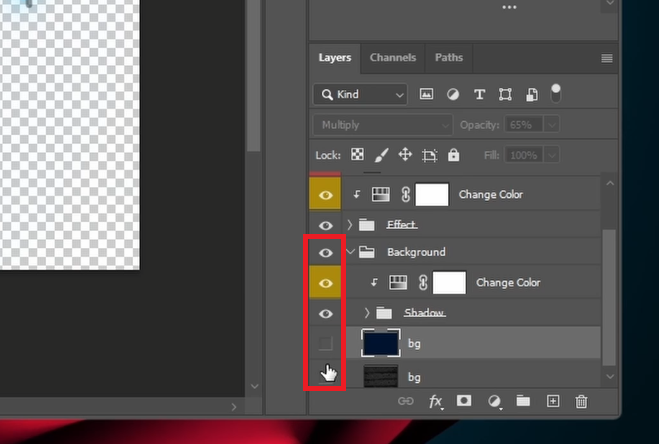Viewport: 659px width, 444px height.
Task: Click the Opacity 65% field
Action: coord(523,125)
